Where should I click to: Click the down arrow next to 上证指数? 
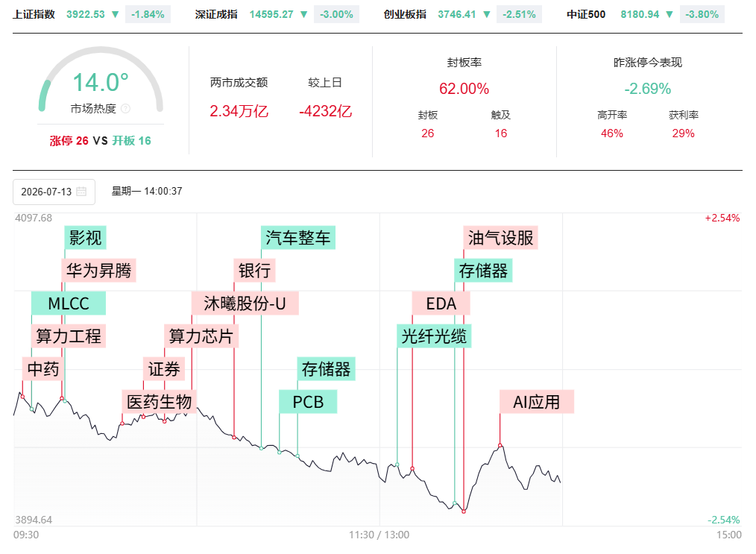point(116,14)
